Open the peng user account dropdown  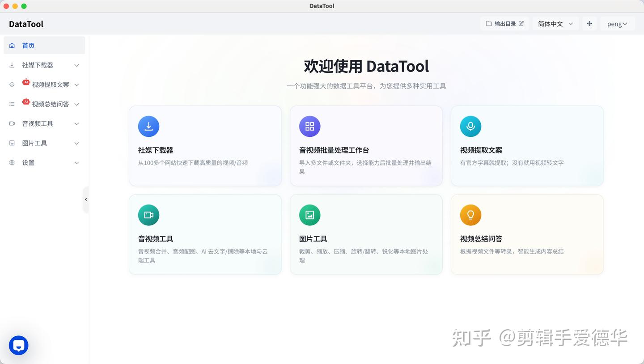coord(617,24)
